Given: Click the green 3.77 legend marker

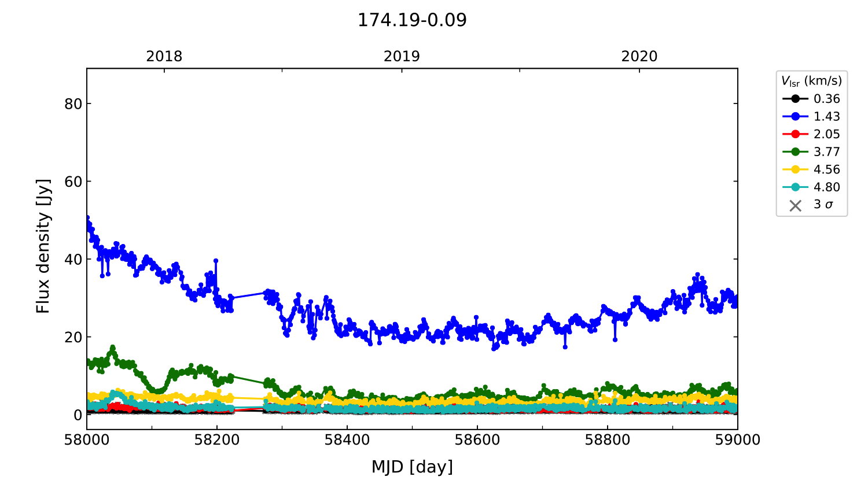Looking at the screenshot, I should point(796,152).
